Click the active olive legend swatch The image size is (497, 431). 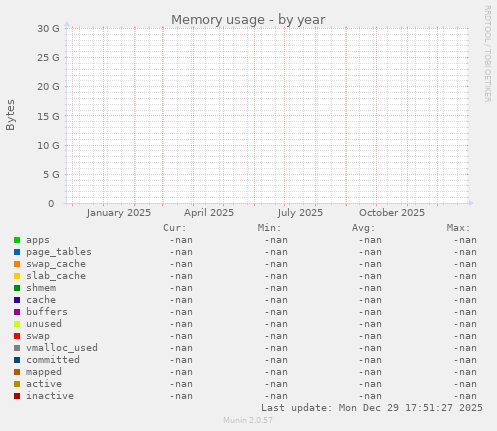tap(17, 384)
